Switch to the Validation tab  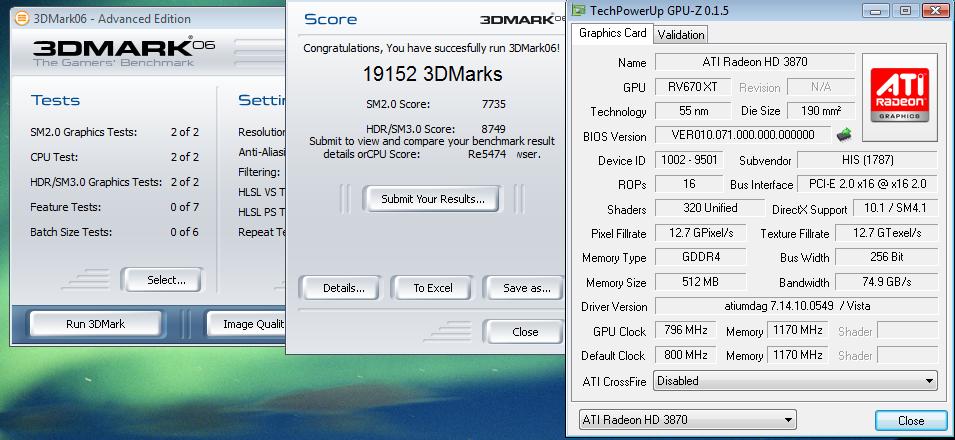(x=681, y=35)
